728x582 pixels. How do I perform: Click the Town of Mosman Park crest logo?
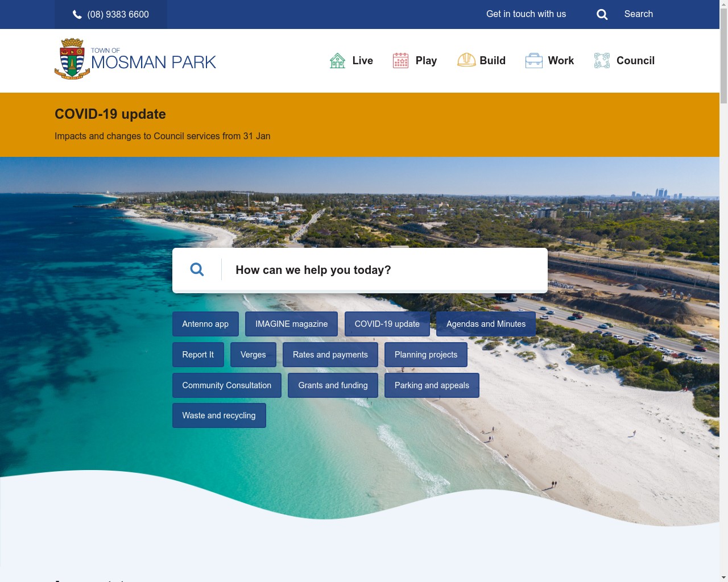click(x=72, y=59)
